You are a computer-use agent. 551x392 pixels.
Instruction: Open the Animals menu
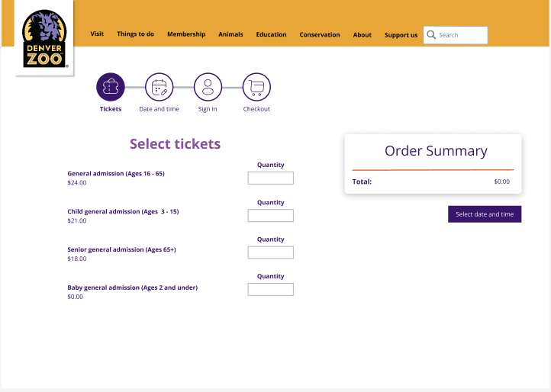(x=230, y=34)
